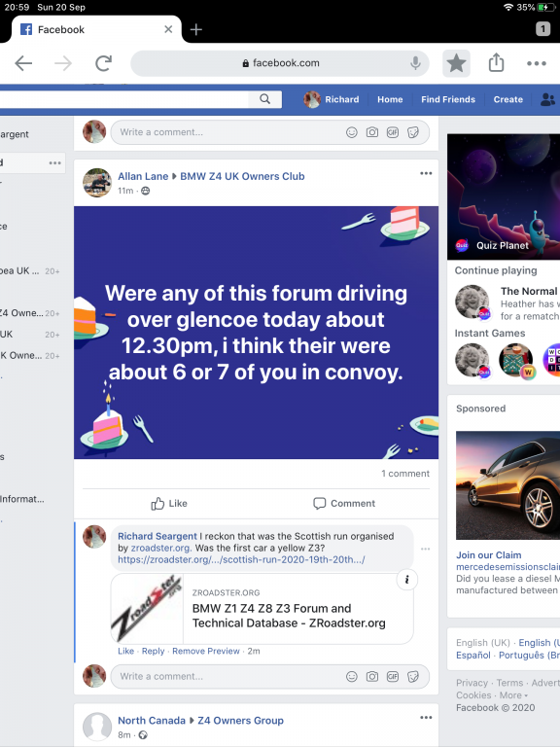560x747 pixels.
Task: Insert GIF in bottom comment box
Action: pyautogui.click(x=393, y=677)
